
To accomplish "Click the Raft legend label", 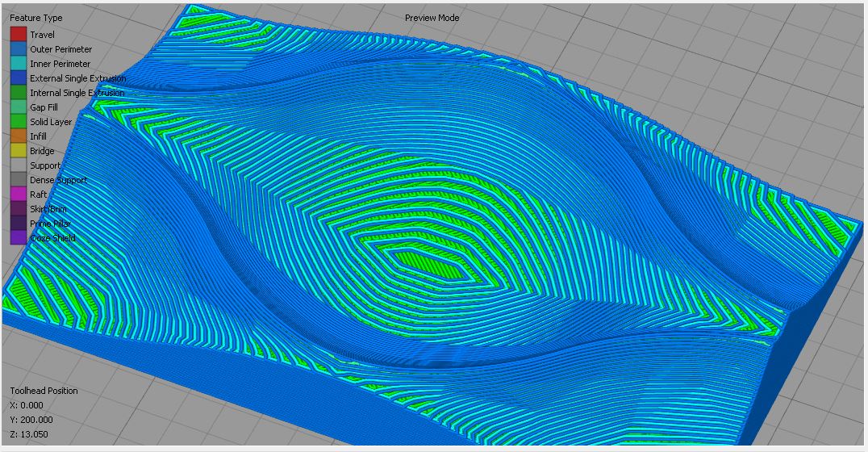I will [x=39, y=195].
